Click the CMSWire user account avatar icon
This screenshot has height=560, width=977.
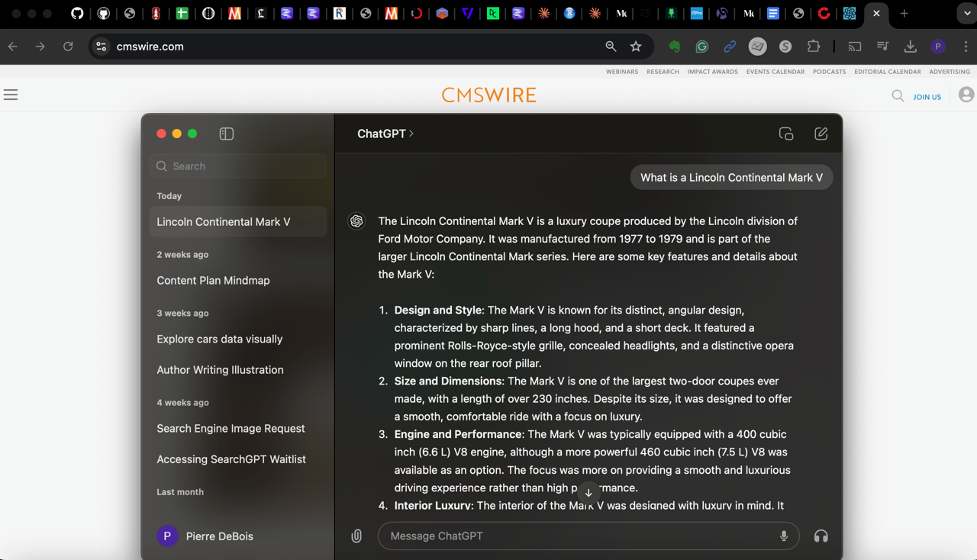click(966, 95)
